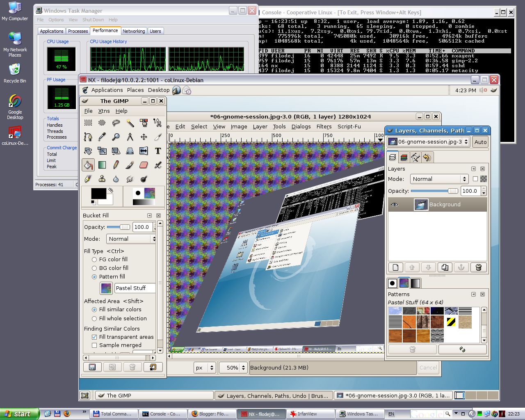The image size is (525, 420).
Task: Open the 50% zoom dropdown
Action: [x=233, y=367]
